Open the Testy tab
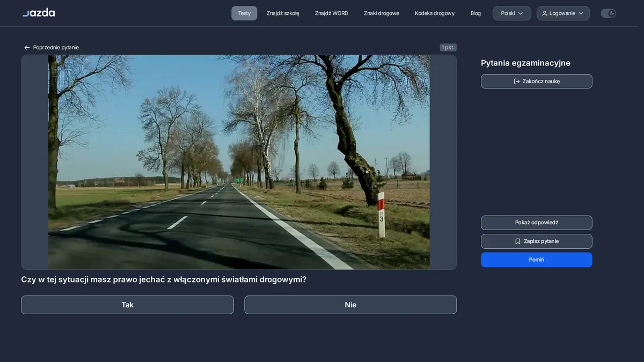Viewport: 644px width, 362px height. click(x=244, y=13)
